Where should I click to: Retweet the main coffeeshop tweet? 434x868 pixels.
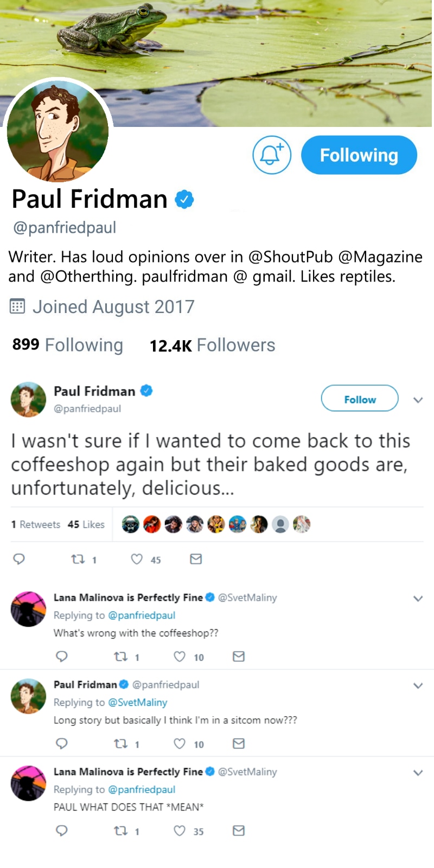point(79,559)
